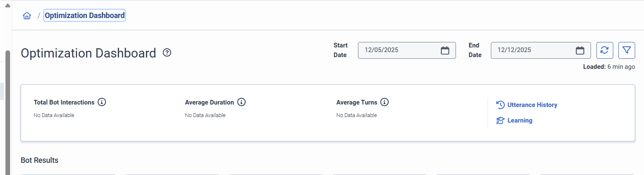
Task: Click the scrollbar up arrow
Action: tap(7, 5)
